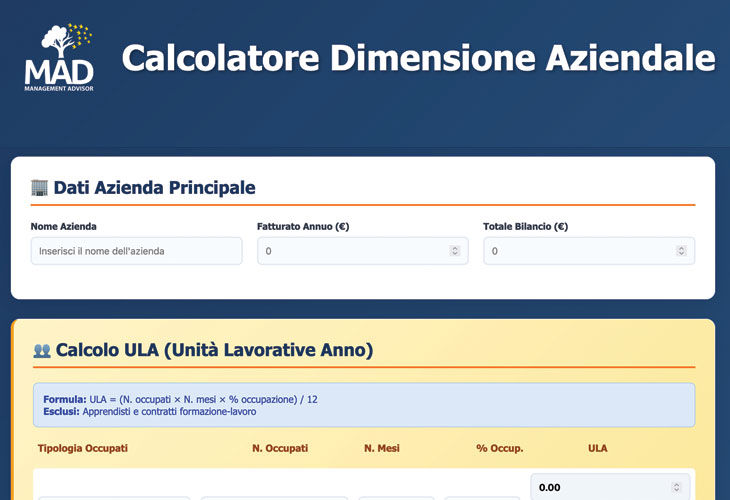Click the blue Formula info box

pos(363,405)
